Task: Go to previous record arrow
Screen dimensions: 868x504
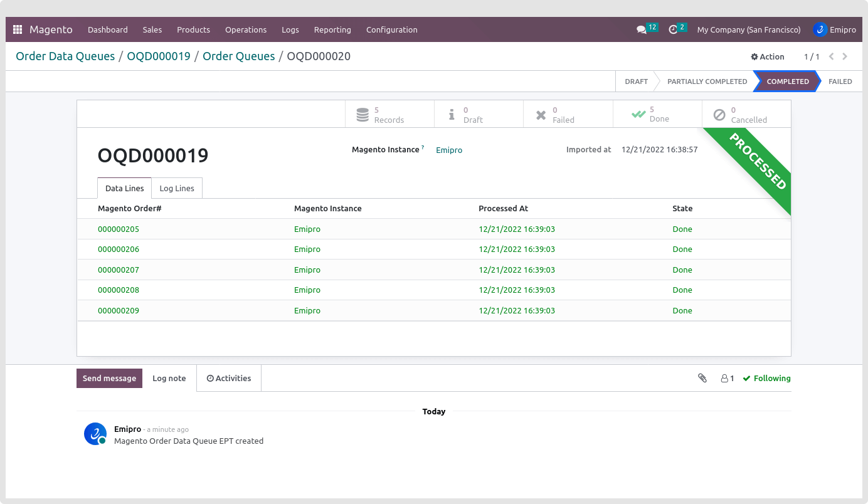Action: coord(831,56)
